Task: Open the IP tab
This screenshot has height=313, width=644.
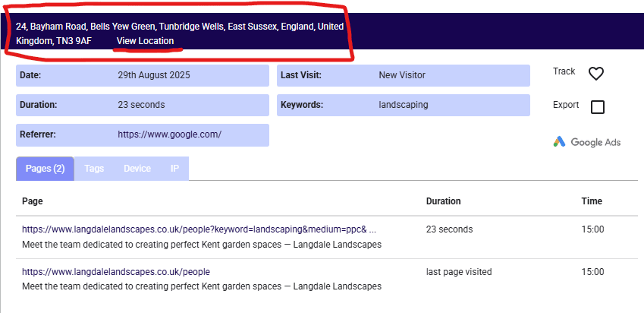Action: pos(174,169)
